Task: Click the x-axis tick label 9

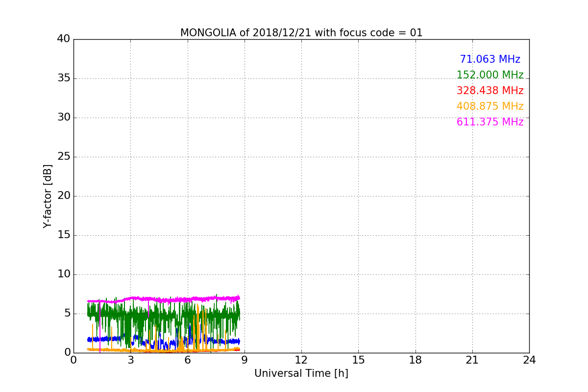Action: click(x=245, y=360)
